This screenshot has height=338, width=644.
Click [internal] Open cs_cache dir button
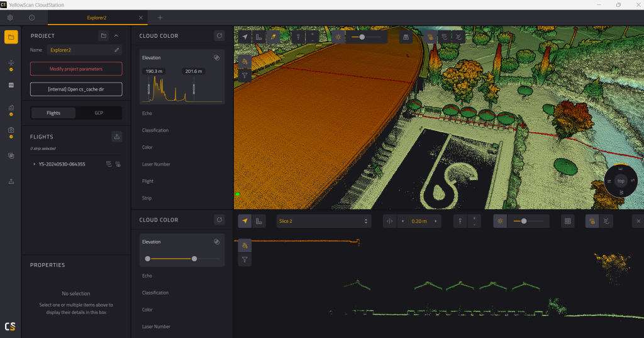76,89
